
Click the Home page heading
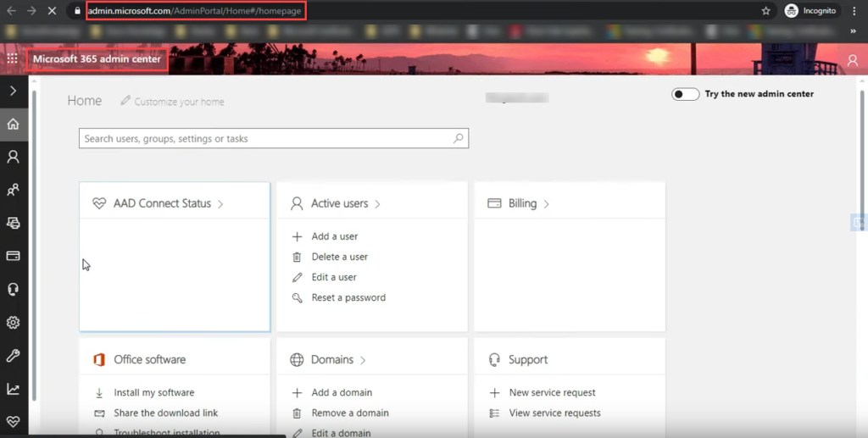(85, 101)
